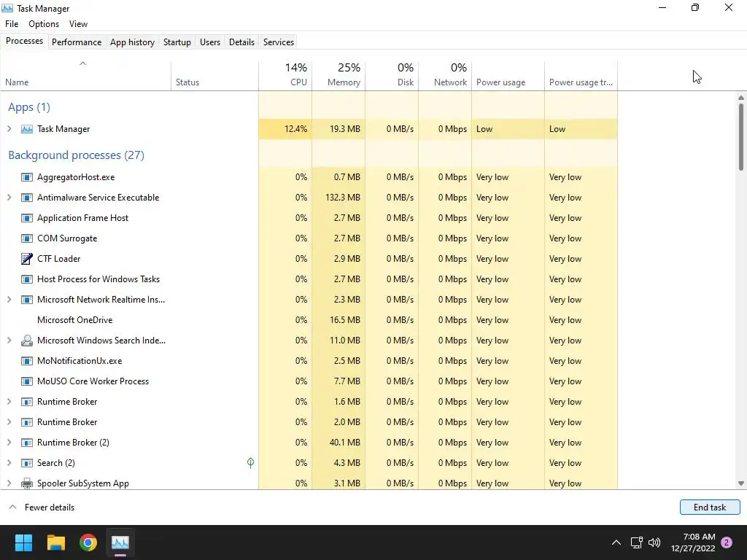The width and height of the screenshot is (747, 560).
Task: Click the Microsoft Windows Search Indexer icon
Action: pyautogui.click(x=27, y=341)
